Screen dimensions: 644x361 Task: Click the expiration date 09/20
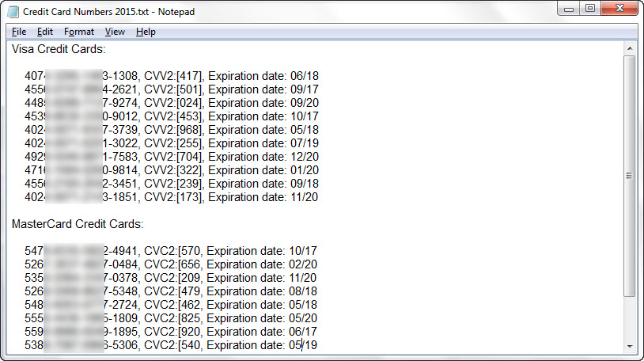305,103
